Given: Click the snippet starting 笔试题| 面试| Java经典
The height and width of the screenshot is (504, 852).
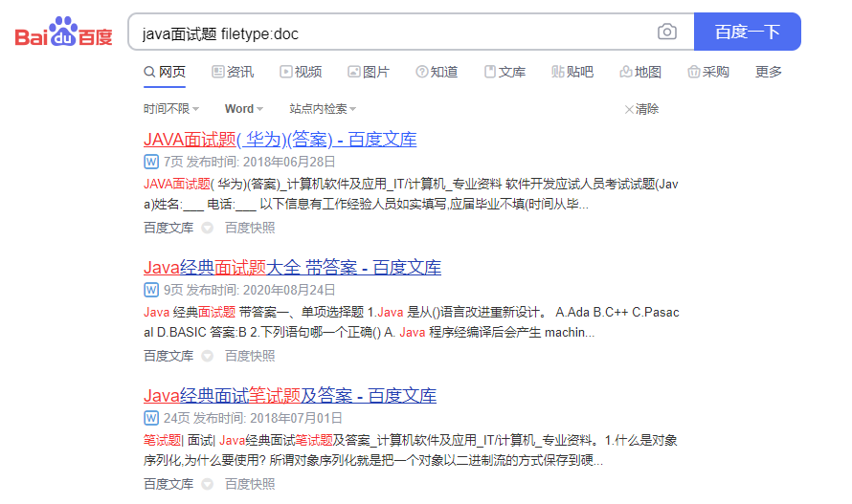Looking at the screenshot, I should 411,450.
